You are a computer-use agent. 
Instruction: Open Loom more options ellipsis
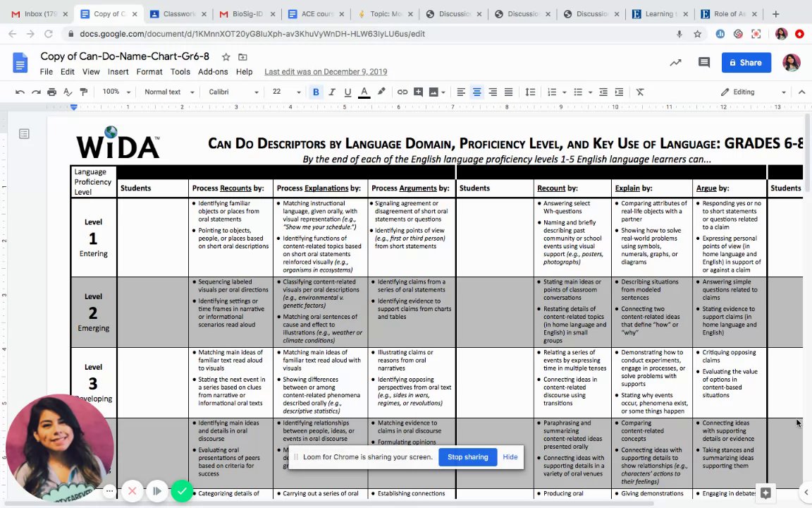click(109, 490)
